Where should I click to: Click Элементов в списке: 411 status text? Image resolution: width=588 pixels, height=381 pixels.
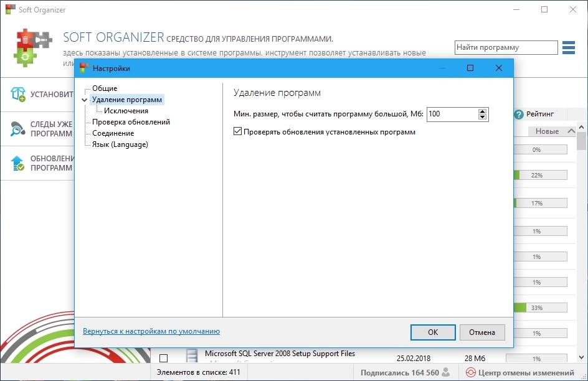[198, 372]
